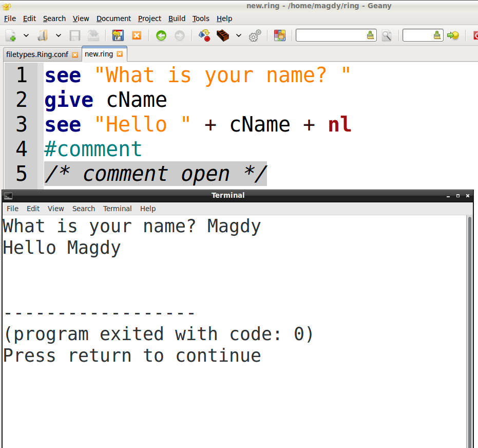Viewport: 478px width, 448px height.
Task: Open the Terminal window's Search menu
Action: (x=84, y=209)
